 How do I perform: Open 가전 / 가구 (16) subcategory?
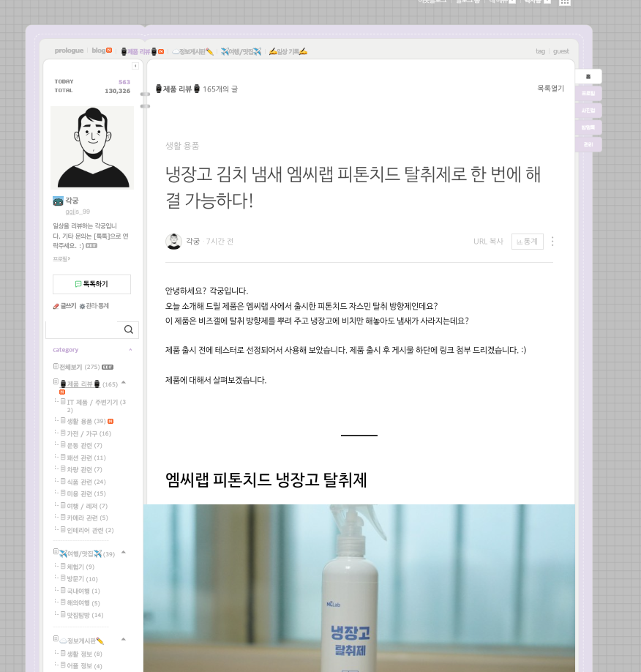pos(89,433)
